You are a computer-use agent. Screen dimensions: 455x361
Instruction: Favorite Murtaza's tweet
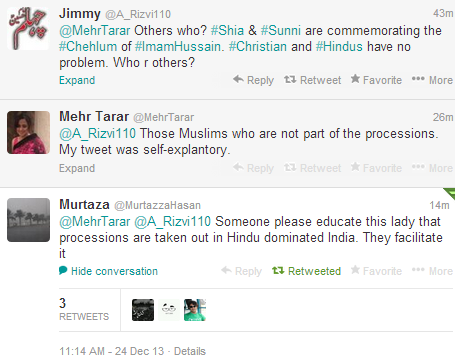coord(376,271)
